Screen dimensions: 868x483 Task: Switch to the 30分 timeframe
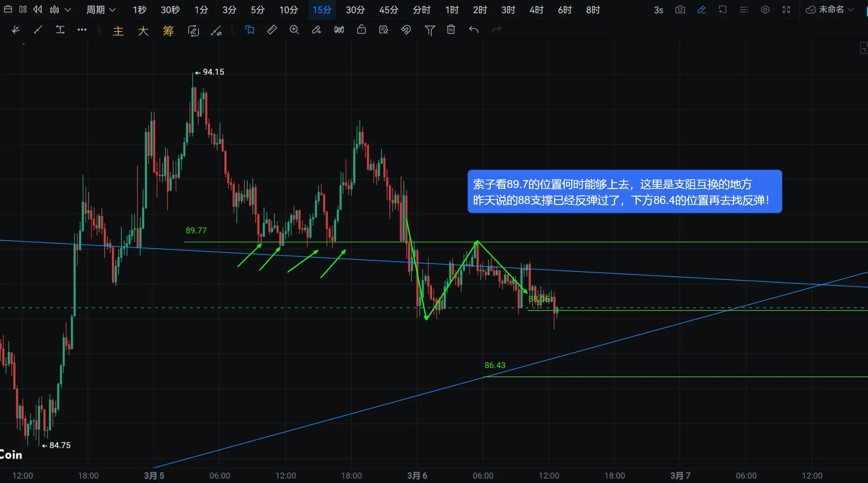coord(355,10)
